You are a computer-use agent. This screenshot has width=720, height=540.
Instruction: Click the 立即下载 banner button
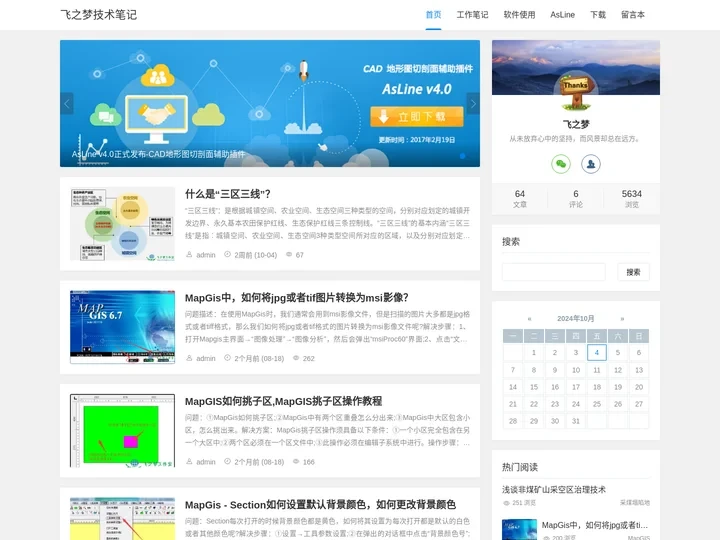tap(416, 117)
